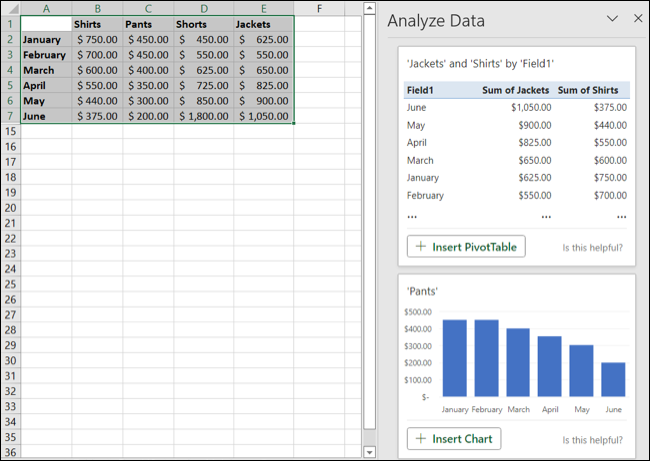Select the Shirts header cell
The image size is (650, 461).
click(x=97, y=24)
